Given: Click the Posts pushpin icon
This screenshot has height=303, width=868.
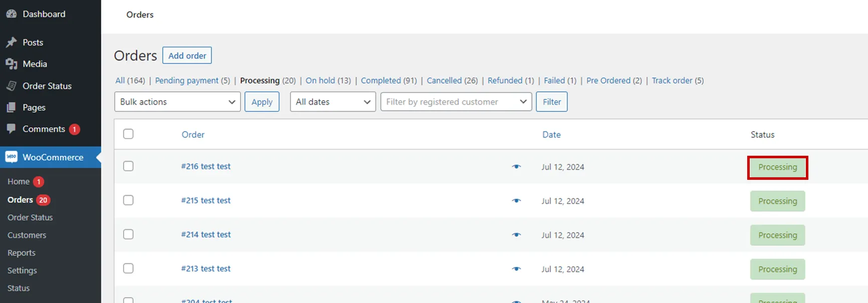Looking at the screenshot, I should [11, 43].
